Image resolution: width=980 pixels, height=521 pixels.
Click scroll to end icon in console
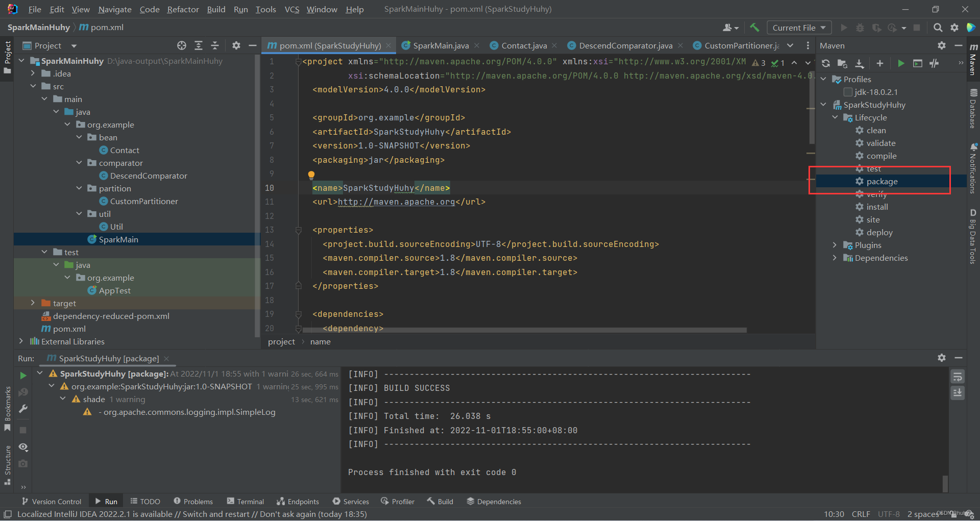click(x=958, y=393)
